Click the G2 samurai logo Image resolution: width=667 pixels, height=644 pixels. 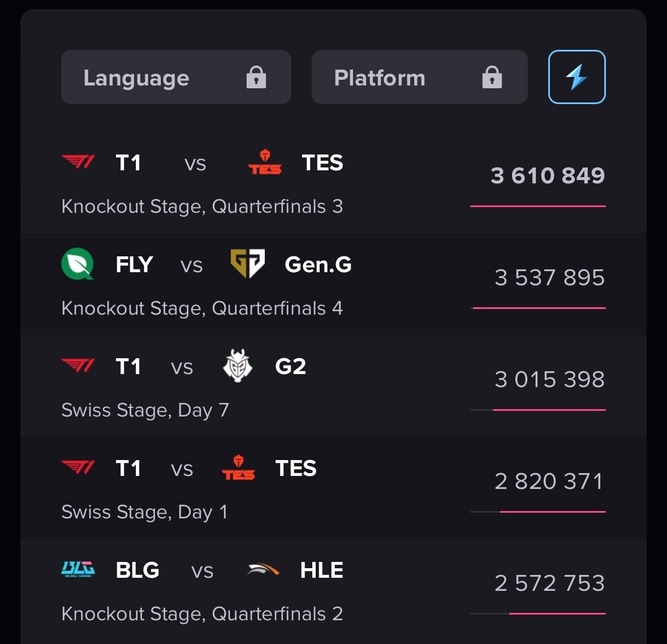[238, 366]
